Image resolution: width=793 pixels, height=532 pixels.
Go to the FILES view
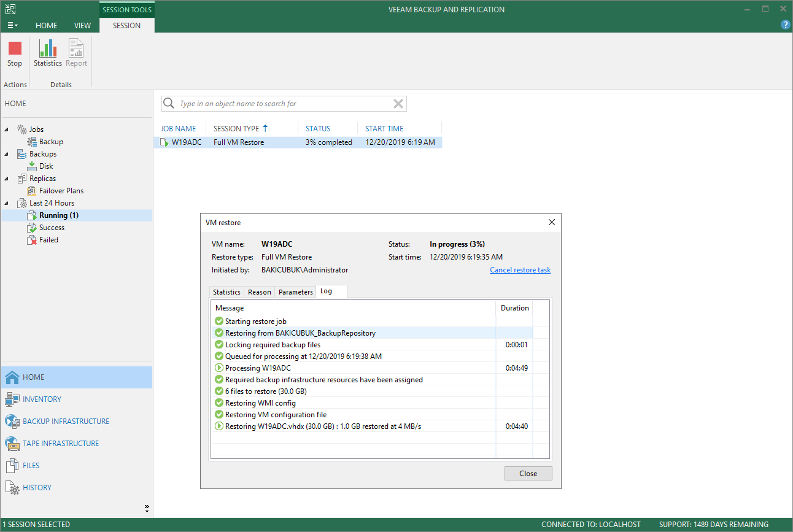point(77,466)
